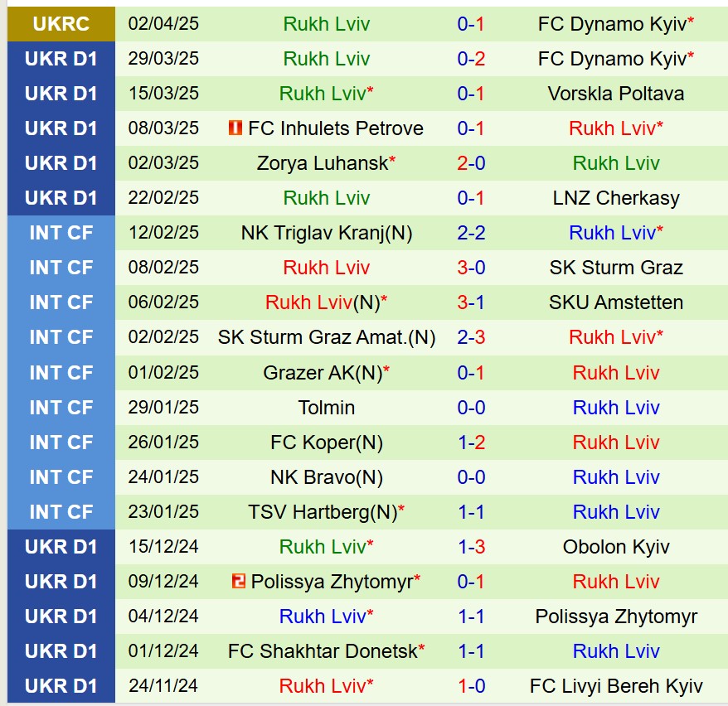
Task: Open the Vorskla Poltava team link
Action: 616,94
